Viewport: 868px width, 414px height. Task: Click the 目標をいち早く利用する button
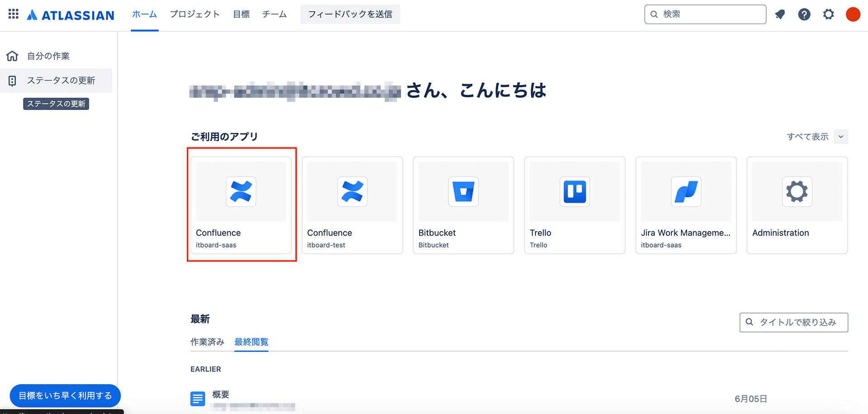pyautogui.click(x=65, y=395)
